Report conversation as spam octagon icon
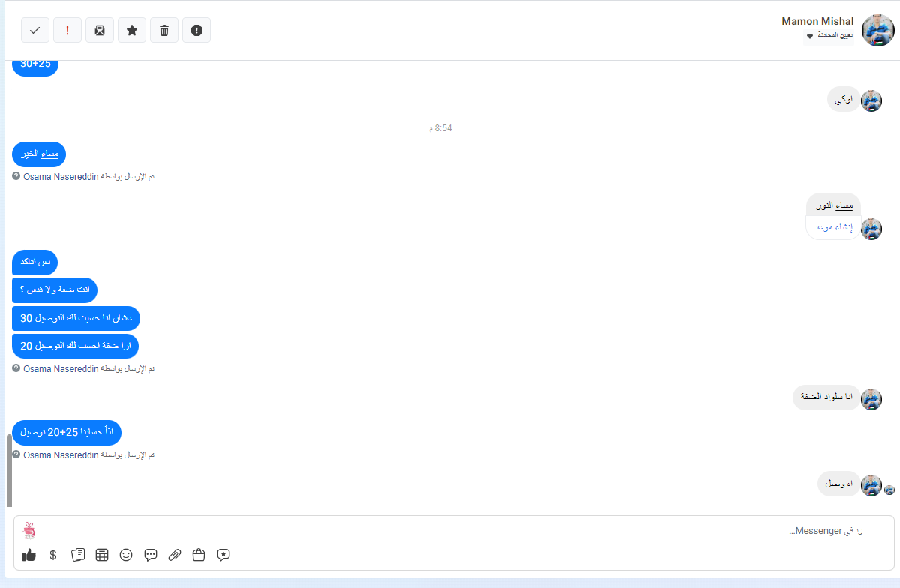The image size is (900, 588). (196, 30)
